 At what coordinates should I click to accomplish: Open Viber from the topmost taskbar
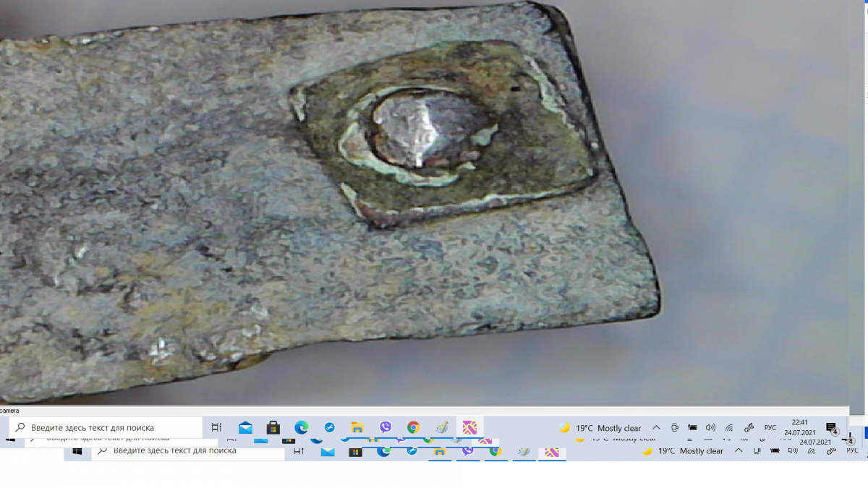386,427
